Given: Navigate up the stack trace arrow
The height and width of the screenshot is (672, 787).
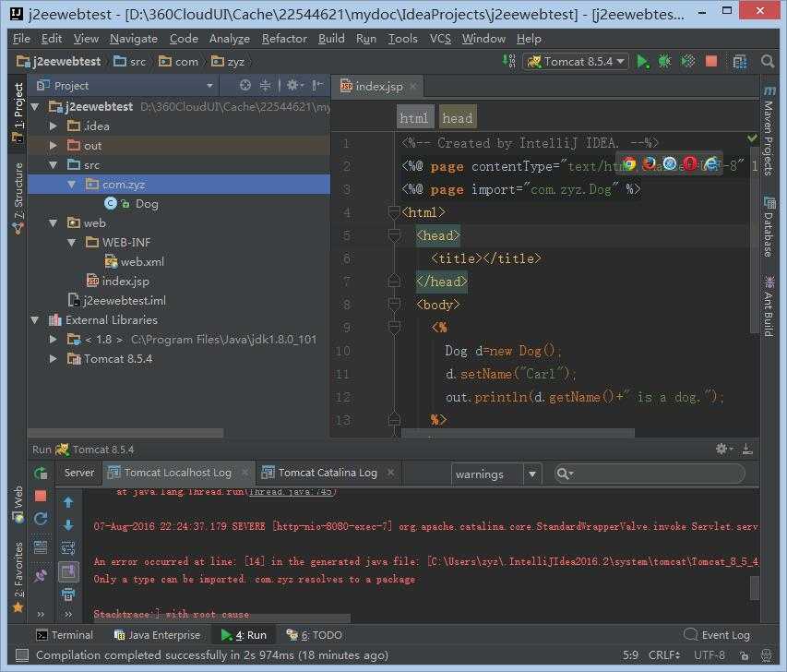Looking at the screenshot, I should tap(68, 502).
